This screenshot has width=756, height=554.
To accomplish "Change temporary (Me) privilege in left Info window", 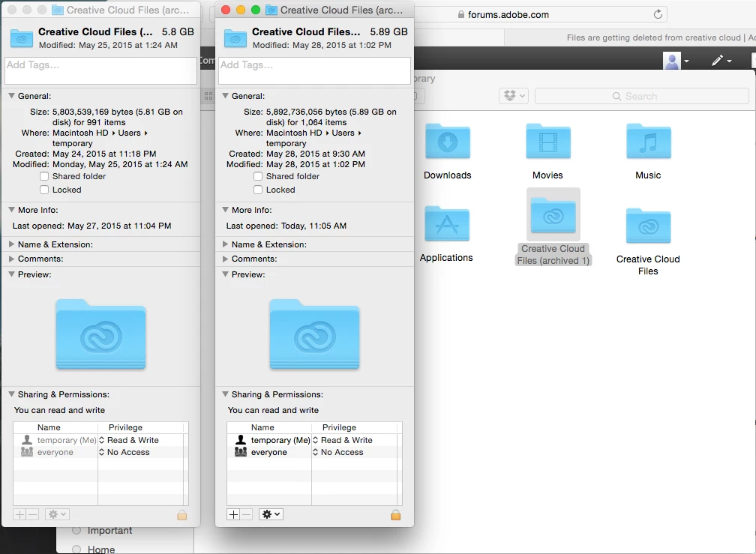I will (129, 440).
